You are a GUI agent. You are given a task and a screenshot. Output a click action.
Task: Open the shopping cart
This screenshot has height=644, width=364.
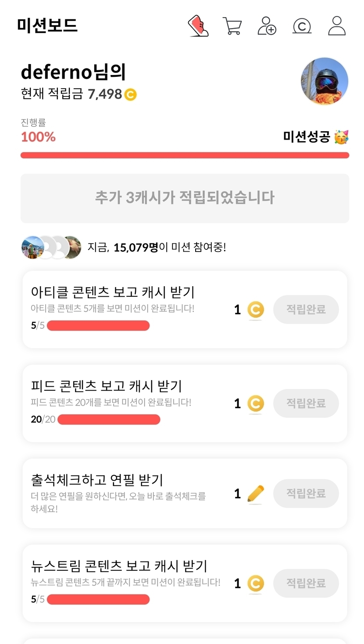[x=232, y=26]
